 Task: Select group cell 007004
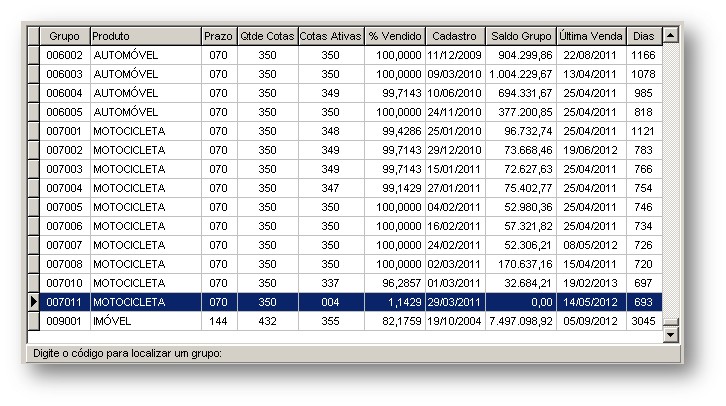pyautogui.click(x=64, y=188)
